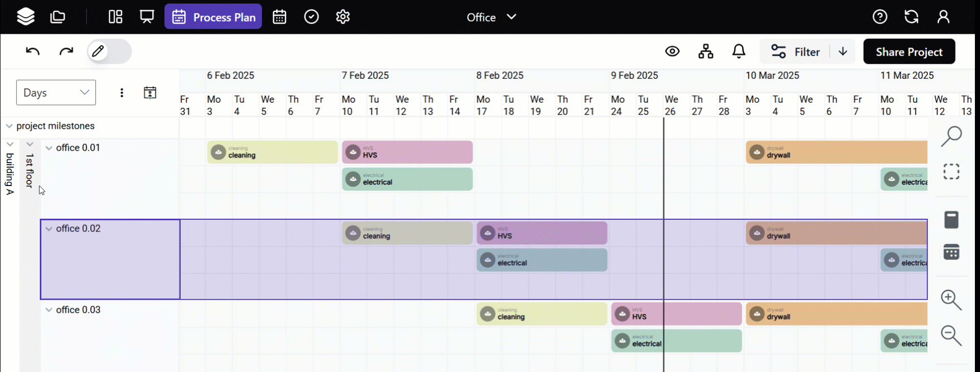The height and width of the screenshot is (372, 980).
Task: Toggle the pencil edit mode switch
Action: 109,51
